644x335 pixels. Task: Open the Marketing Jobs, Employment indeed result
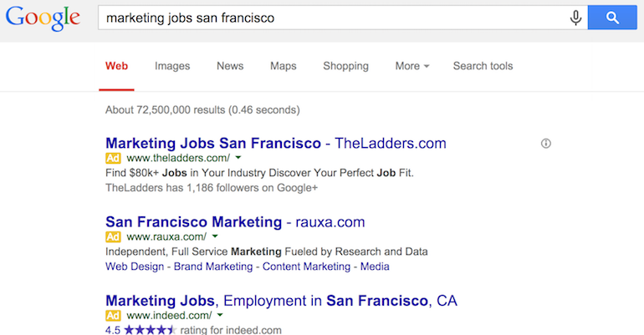pos(281,301)
